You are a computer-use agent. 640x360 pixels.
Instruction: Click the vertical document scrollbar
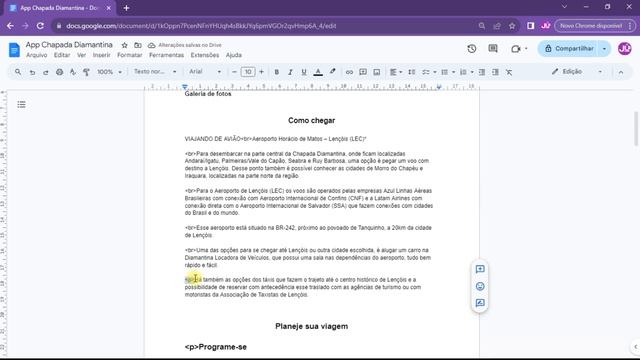click(x=636, y=128)
